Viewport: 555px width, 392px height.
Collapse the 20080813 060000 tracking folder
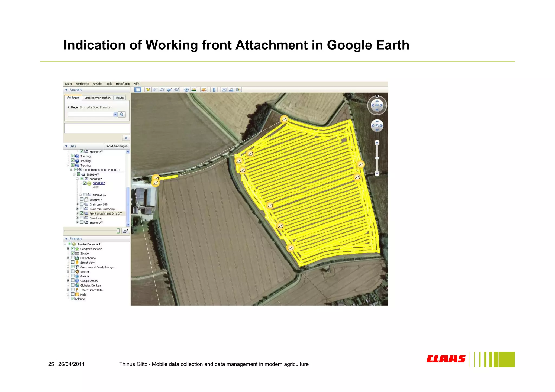point(71,170)
